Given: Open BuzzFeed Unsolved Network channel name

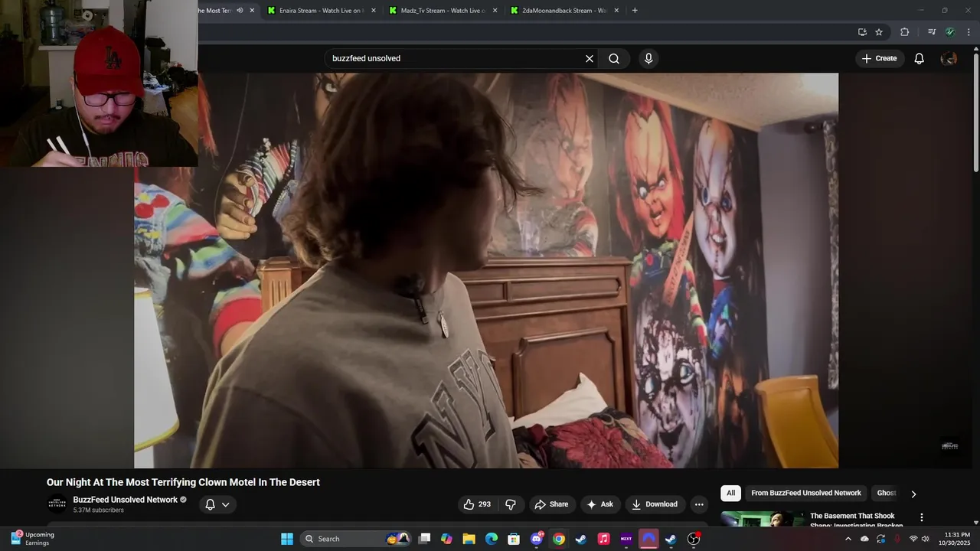Looking at the screenshot, I should (x=126, y=500).
